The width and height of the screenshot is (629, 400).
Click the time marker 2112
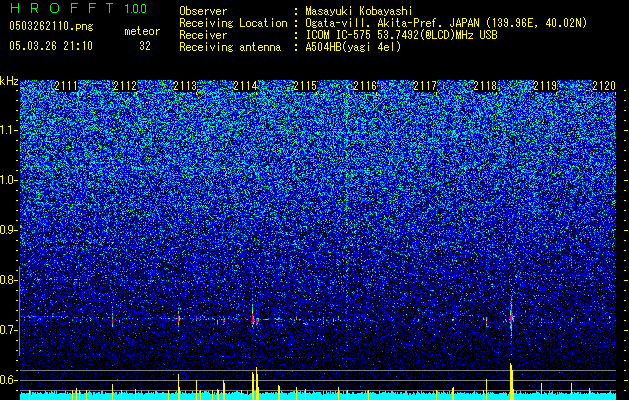click(126, 86)
